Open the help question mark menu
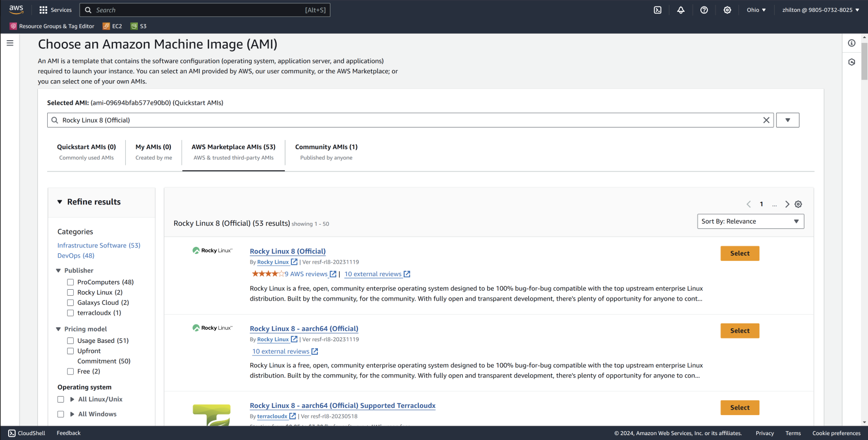Screen dimensions: 868x440 (x=704, y=10)
